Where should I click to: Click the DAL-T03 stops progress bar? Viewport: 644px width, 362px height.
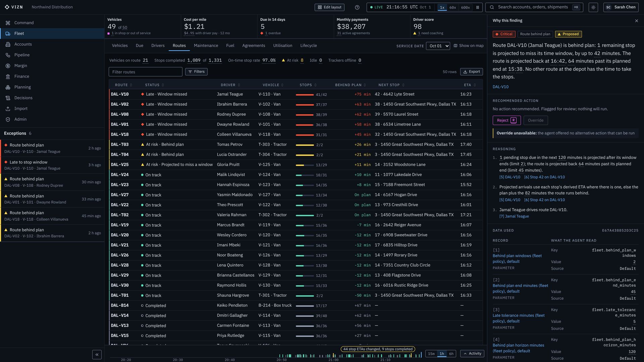coord(305,145)
